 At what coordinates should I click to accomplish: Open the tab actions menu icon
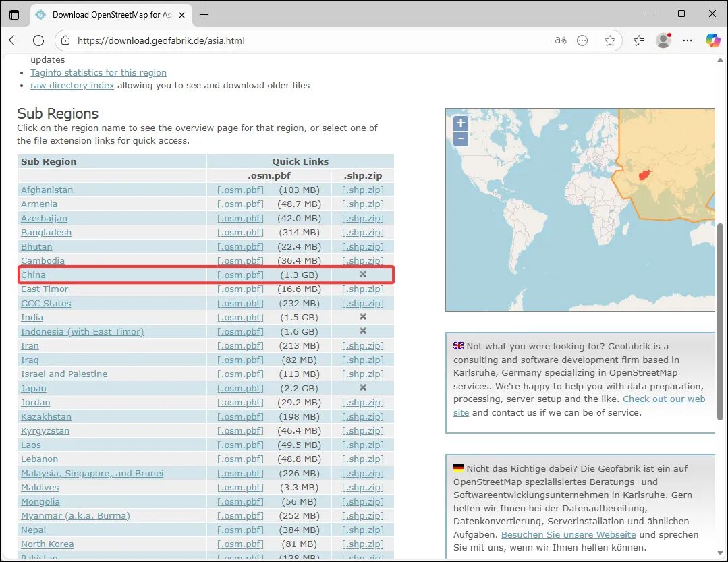(14, 15)
